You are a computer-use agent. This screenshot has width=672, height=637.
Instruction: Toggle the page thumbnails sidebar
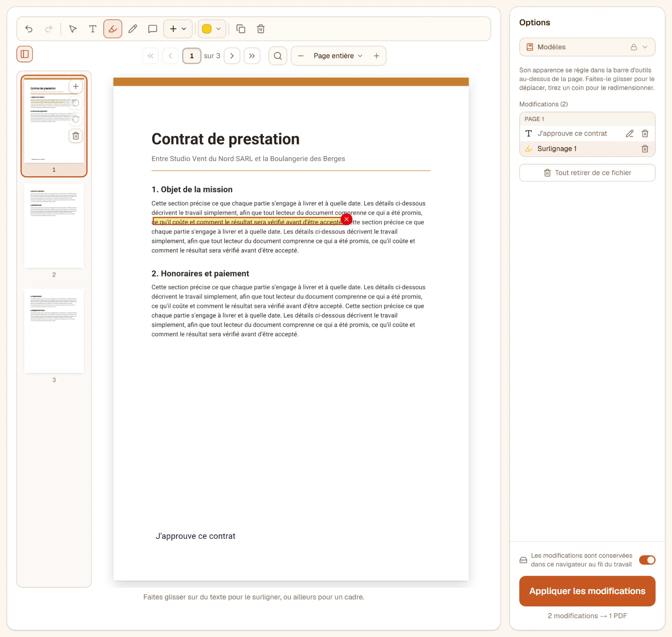(25, 54)
